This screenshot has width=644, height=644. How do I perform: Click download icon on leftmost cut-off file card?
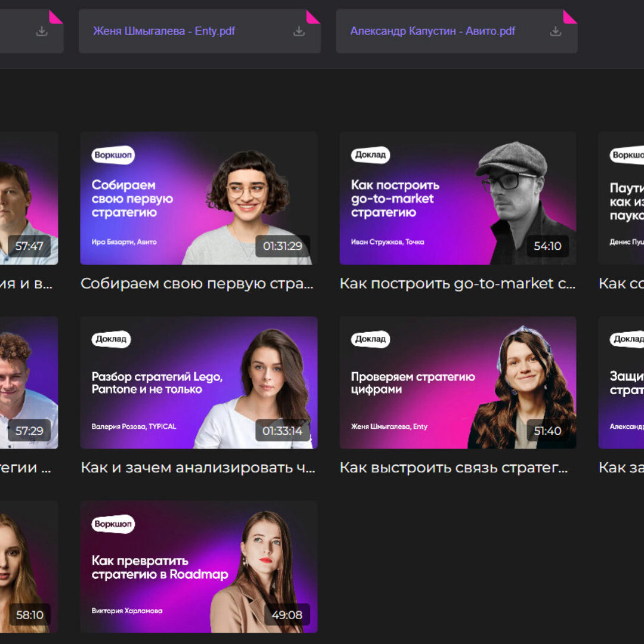42,32
